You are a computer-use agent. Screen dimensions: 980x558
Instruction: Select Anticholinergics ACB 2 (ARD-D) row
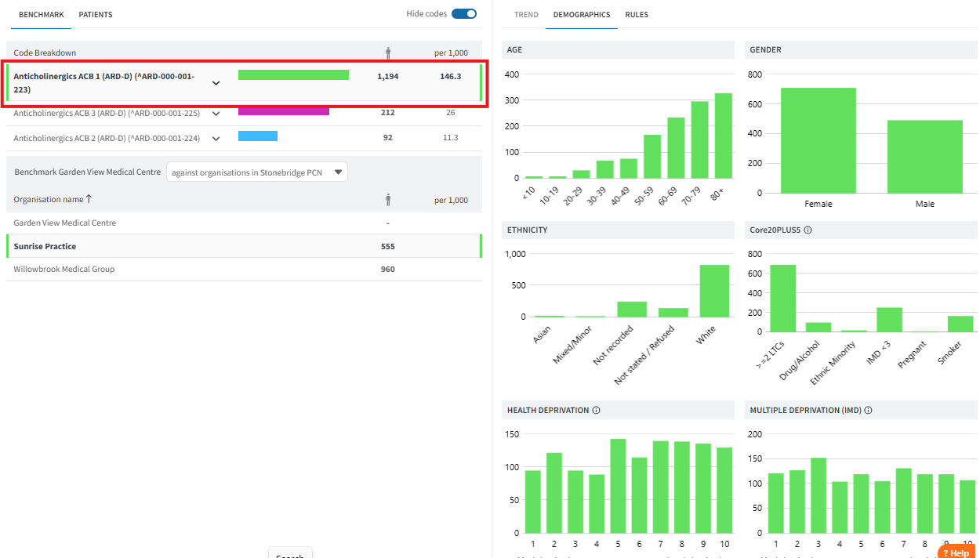(x=244, y=139)
